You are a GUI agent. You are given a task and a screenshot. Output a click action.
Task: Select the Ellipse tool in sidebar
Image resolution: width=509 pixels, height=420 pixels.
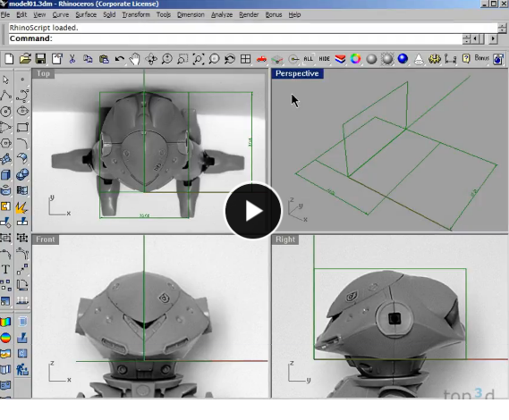pos(22,111)
